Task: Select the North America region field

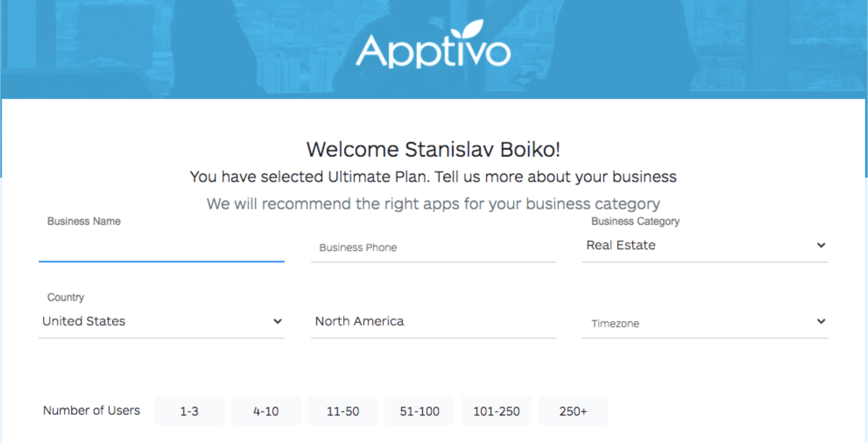Action: click(x=431, y=321)
